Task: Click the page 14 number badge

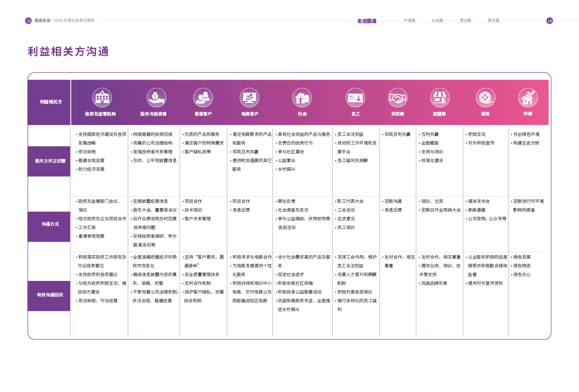Action: tap(550, 21)
